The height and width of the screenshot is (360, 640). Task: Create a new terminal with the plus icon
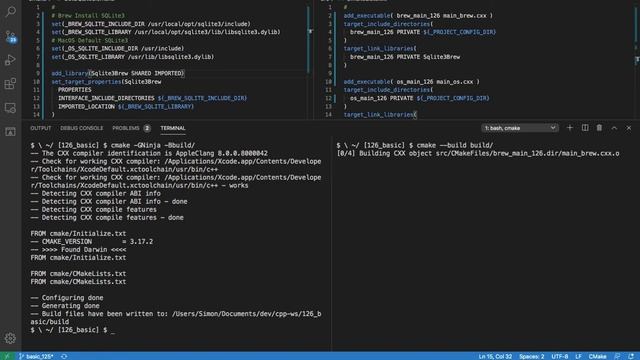pyautogui.click(x=570, y=128)
